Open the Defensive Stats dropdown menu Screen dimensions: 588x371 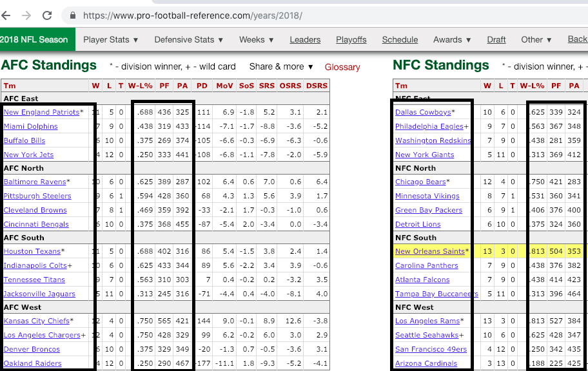(x=189, y=40)
